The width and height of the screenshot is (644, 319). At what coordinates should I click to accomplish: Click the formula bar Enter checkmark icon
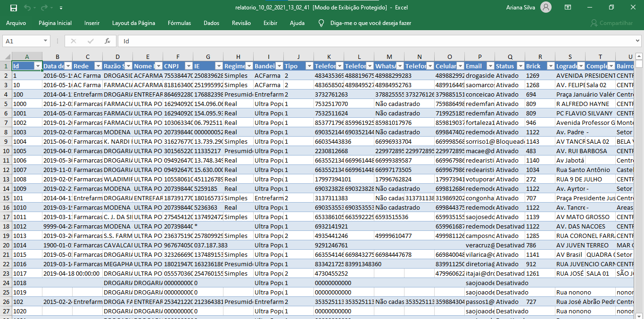91,41
